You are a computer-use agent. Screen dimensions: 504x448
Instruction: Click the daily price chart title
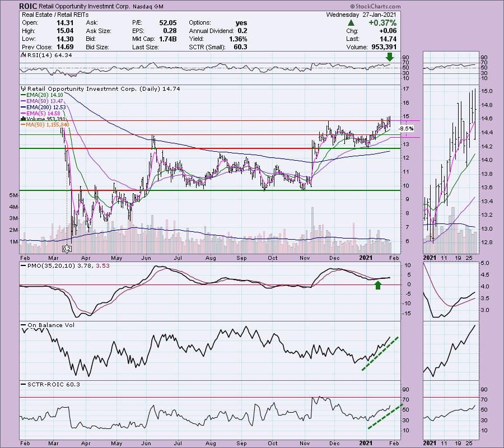104,88
